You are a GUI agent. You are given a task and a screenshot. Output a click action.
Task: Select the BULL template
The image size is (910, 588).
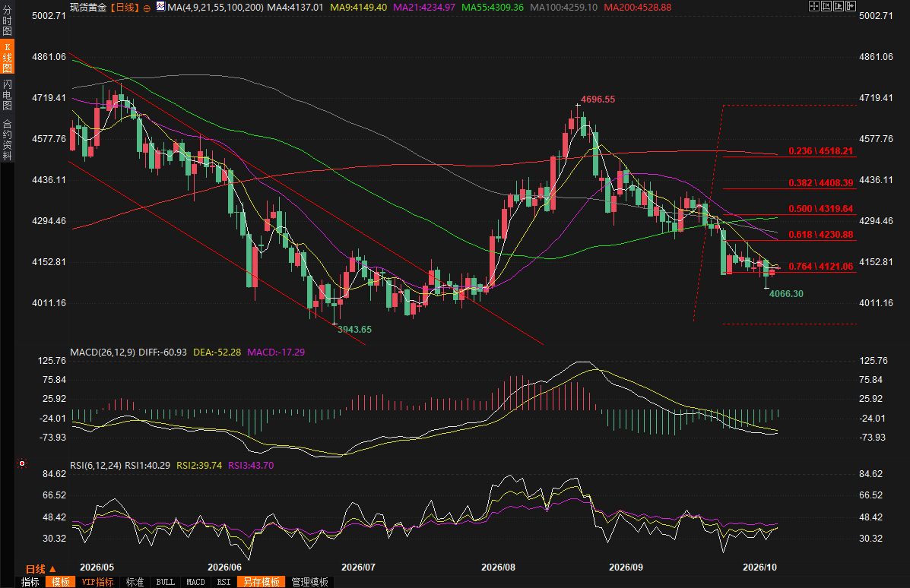click(x=166, y=582)
